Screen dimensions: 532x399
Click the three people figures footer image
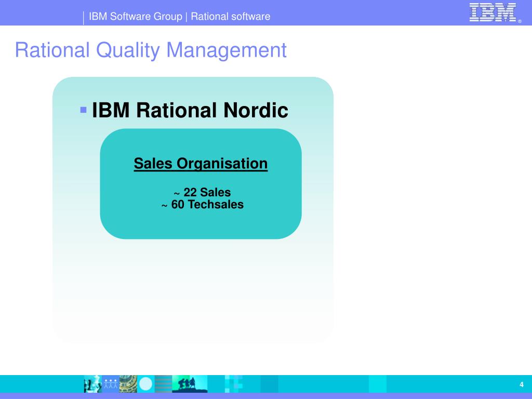(x=110, y=384)
